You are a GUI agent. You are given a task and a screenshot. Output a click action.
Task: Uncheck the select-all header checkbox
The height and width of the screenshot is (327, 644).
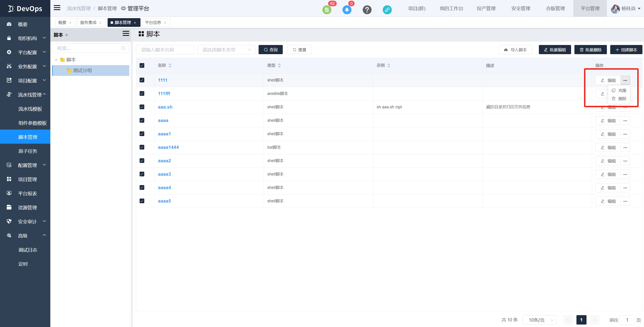point(142,66)
